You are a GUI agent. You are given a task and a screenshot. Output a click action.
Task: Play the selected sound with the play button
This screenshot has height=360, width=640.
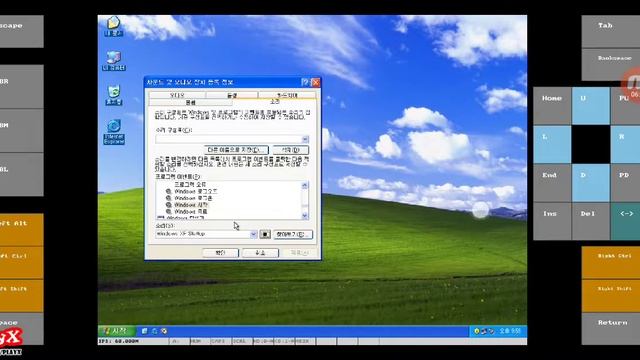[265, 234]
